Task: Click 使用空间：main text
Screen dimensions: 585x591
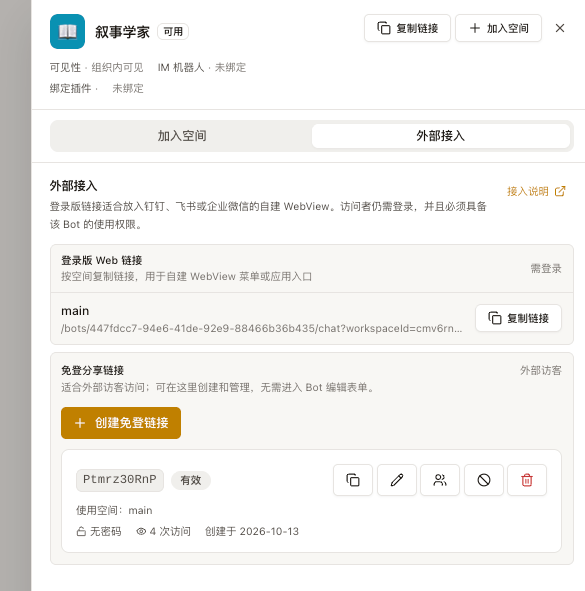Action: [x=114, y=510]
